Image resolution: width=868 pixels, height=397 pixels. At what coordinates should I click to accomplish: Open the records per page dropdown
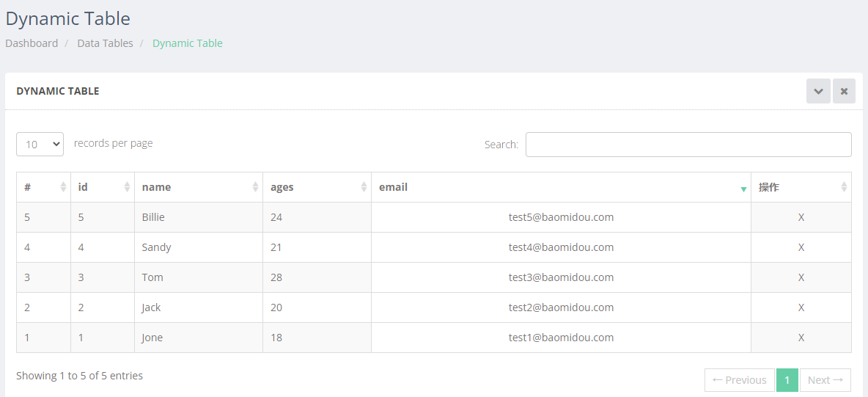point(40,144)
